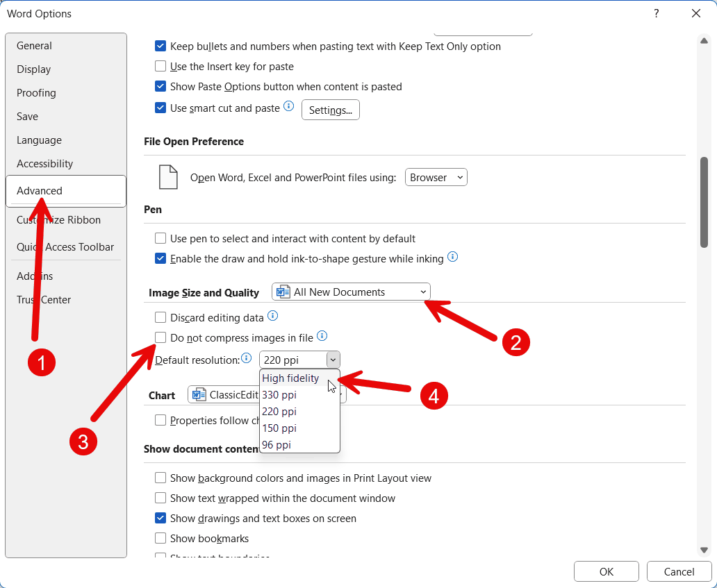
Task: Toggle Keep bullets and numbers when pasting checkbox
Action: 160,46
